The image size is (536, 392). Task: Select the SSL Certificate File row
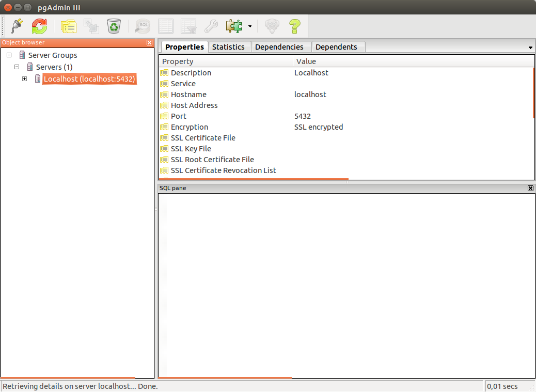346,138
